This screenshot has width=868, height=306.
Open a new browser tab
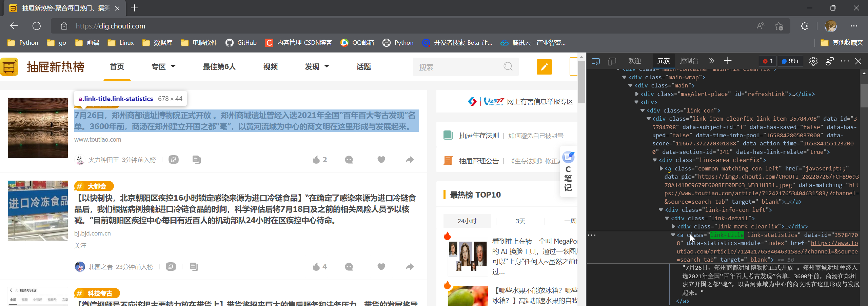click(135, 8)
